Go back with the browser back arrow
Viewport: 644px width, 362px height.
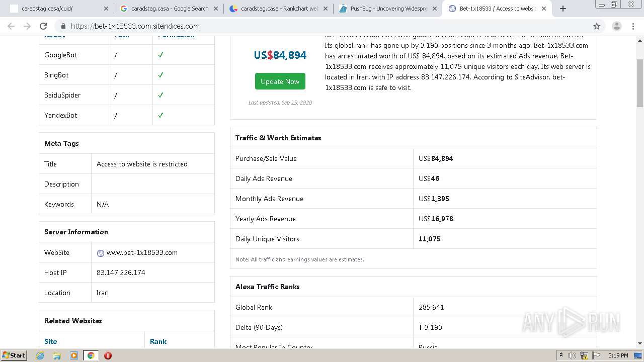click(11, 26)
